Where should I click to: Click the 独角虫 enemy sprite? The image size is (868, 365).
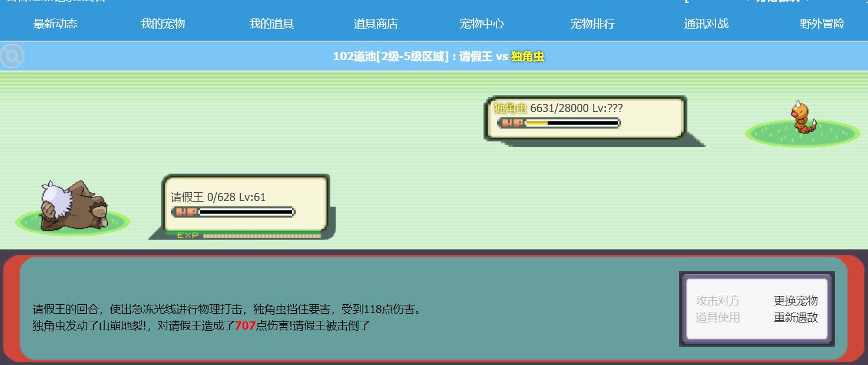(804, 118)
